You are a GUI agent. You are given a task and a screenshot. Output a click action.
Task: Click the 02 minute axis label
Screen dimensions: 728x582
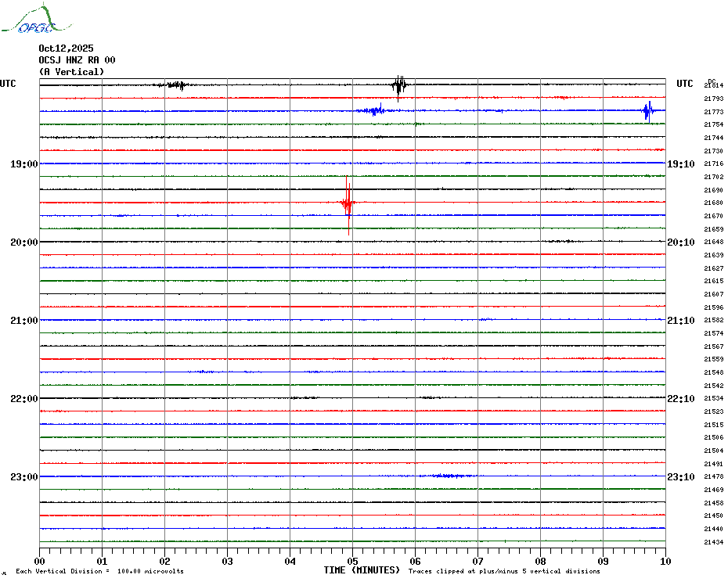[165, 562]
